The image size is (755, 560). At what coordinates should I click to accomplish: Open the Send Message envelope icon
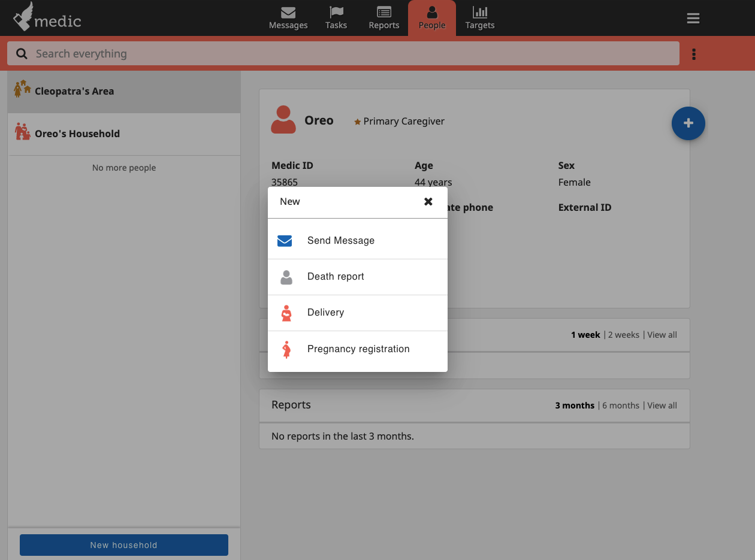284,240
